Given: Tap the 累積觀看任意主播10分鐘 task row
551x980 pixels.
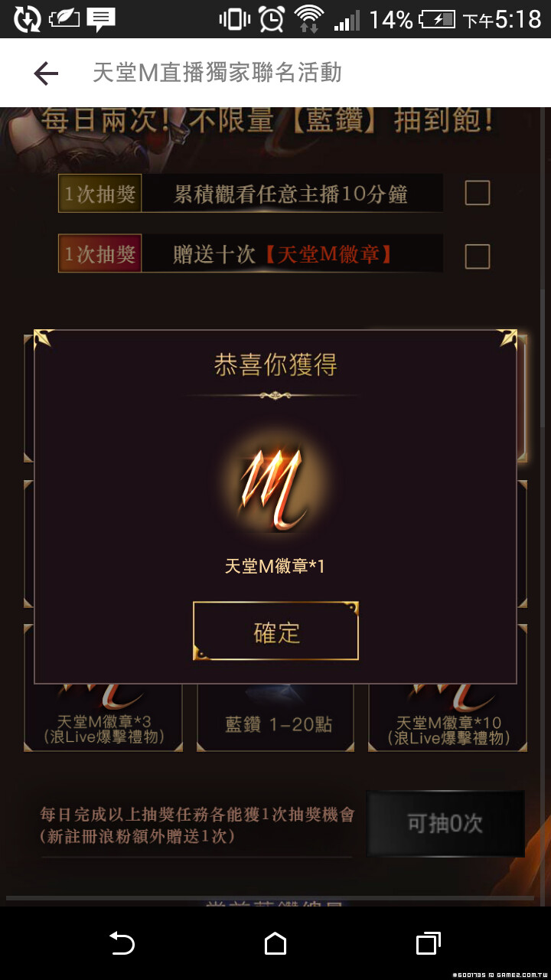Looking at the screenshot, I should coord(251,193).
